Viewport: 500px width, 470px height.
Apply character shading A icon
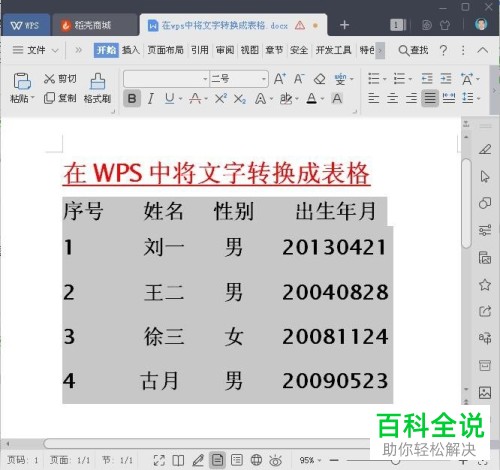coord(337,99)
